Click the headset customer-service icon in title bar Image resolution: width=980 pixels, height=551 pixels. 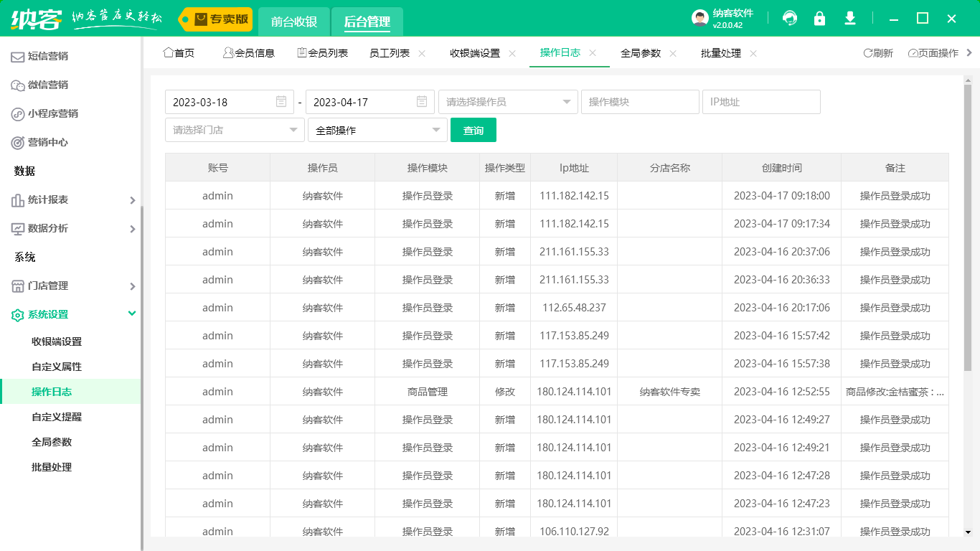[789, 17]
